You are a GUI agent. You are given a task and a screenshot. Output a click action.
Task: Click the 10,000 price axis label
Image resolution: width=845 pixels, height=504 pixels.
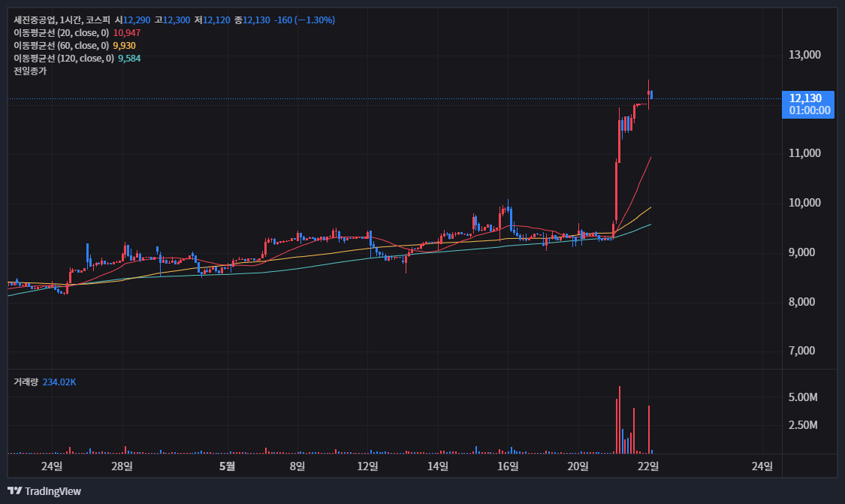coord(804,203)
